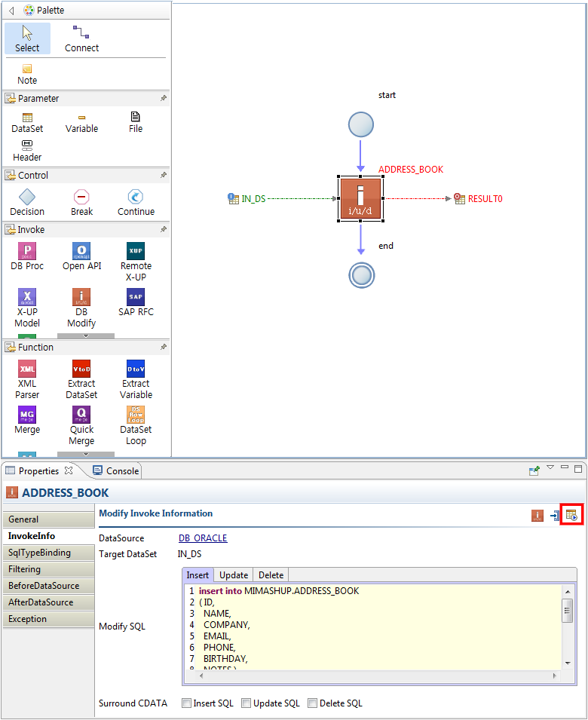The image size is (588, 720).
Task: Pin the Parameter palette drawer
Action: (164, 98)
